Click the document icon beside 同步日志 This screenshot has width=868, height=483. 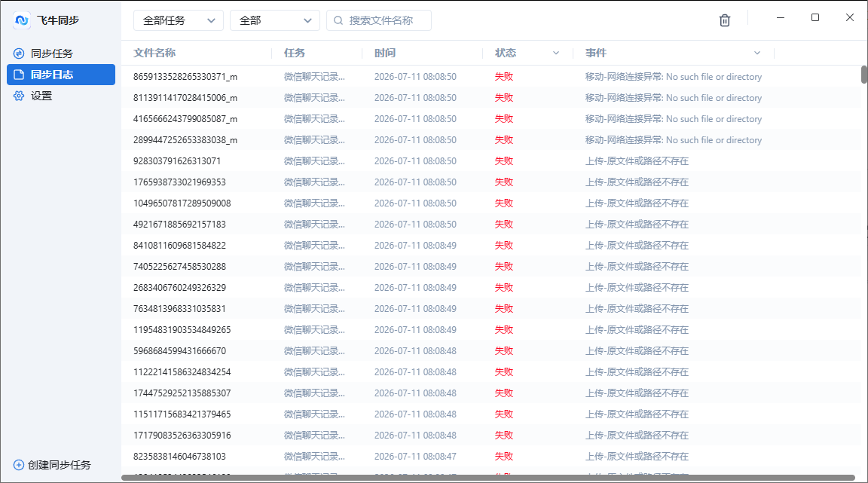coord(19,75)
